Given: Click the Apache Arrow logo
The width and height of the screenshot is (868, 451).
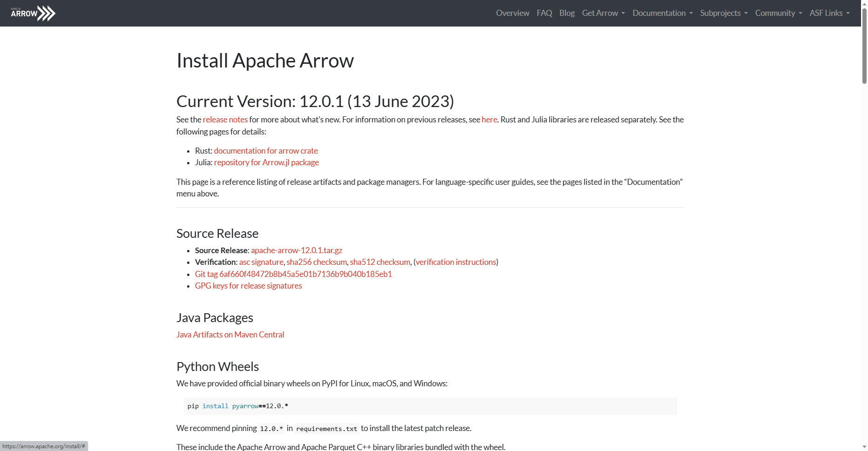Looking at the screenshot, I should coord(33,13).
